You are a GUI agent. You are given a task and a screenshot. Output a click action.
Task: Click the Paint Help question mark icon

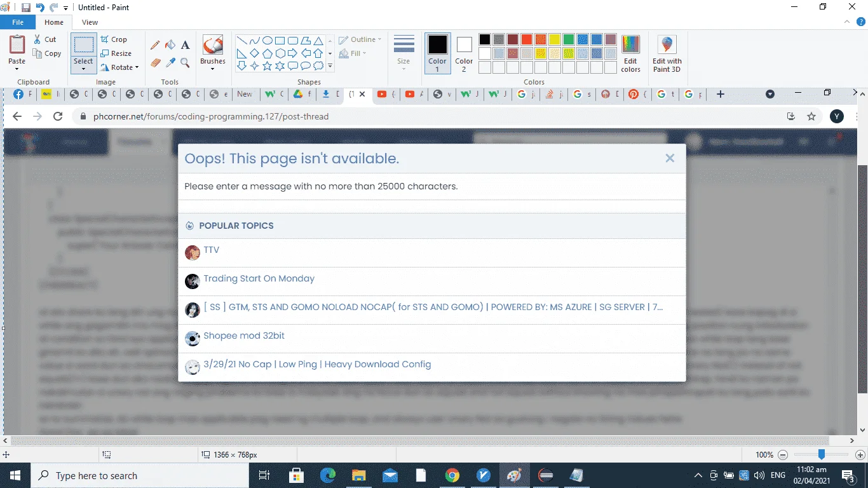pyautogui.click(x=861, y=22)
